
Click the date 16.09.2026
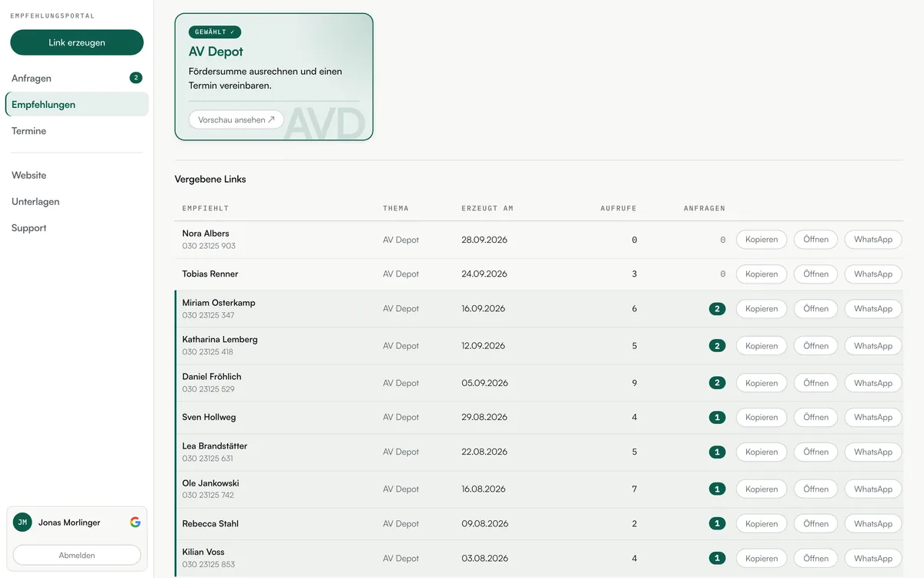[x=484, y=309]
